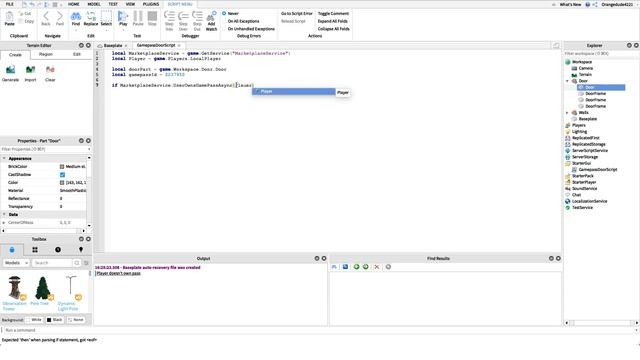This screenshot has width=640, height=360.
Task: Click What's New link
Action: (570, 4)
